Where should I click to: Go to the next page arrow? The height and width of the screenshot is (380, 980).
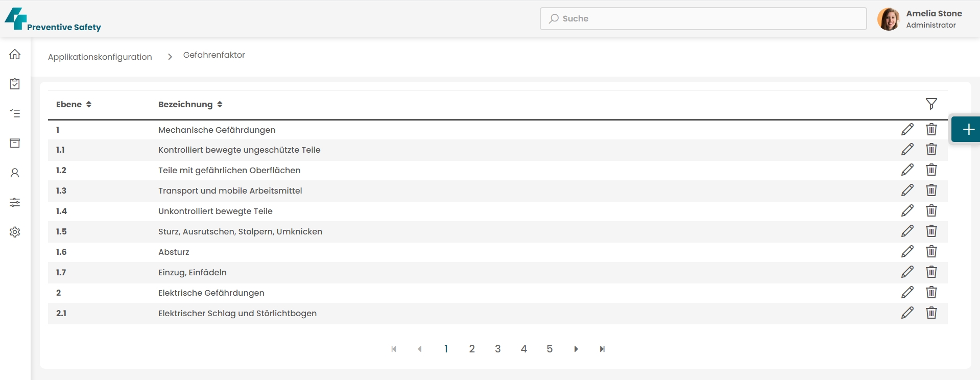click(576, 349)
